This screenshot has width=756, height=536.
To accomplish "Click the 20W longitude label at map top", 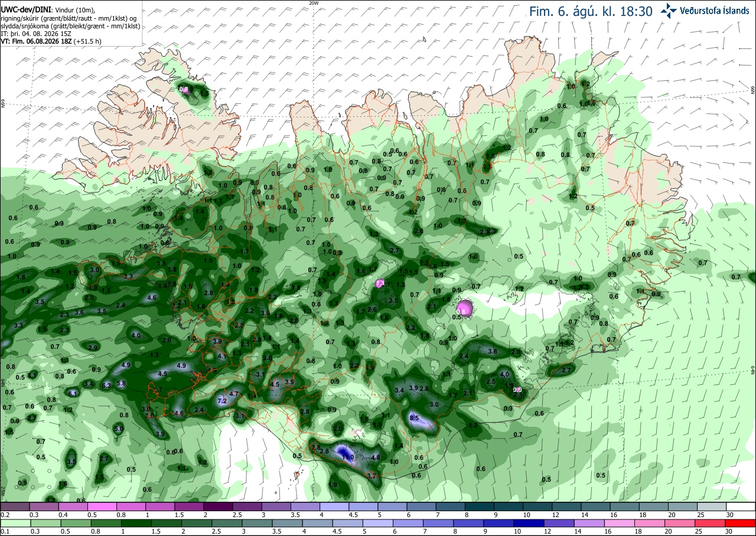I will click(314, 3).
